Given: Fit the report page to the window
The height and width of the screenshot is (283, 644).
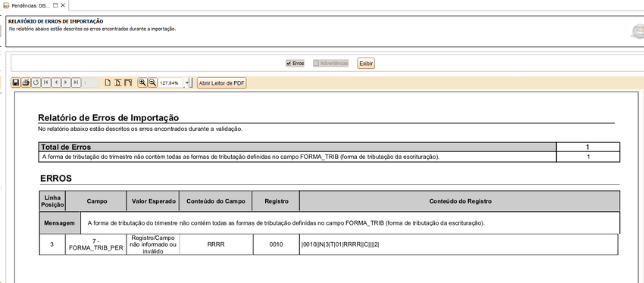Looking at the screenshot, I should coord(118,82).
